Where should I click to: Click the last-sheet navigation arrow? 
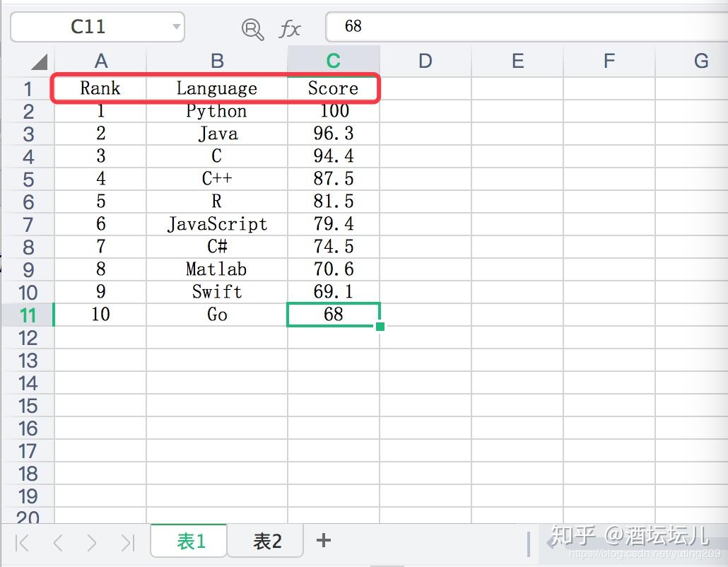point(127,541)
